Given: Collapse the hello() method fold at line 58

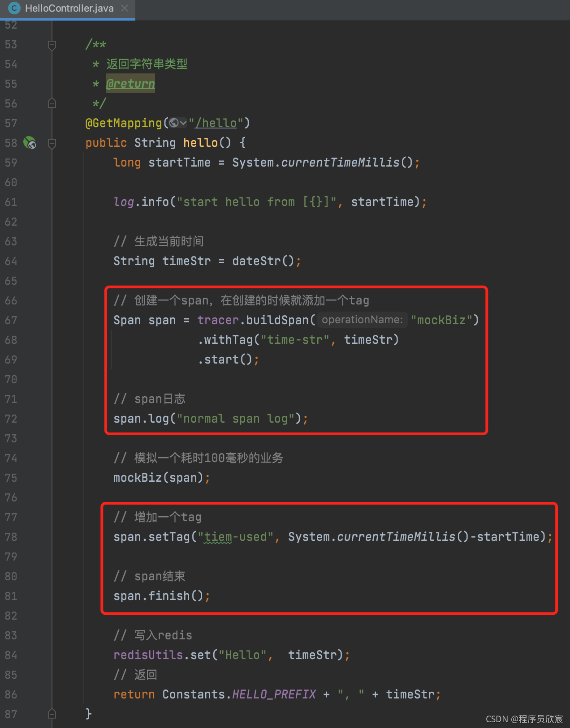Looking at the screenshot, I should (x=52, y=143).
